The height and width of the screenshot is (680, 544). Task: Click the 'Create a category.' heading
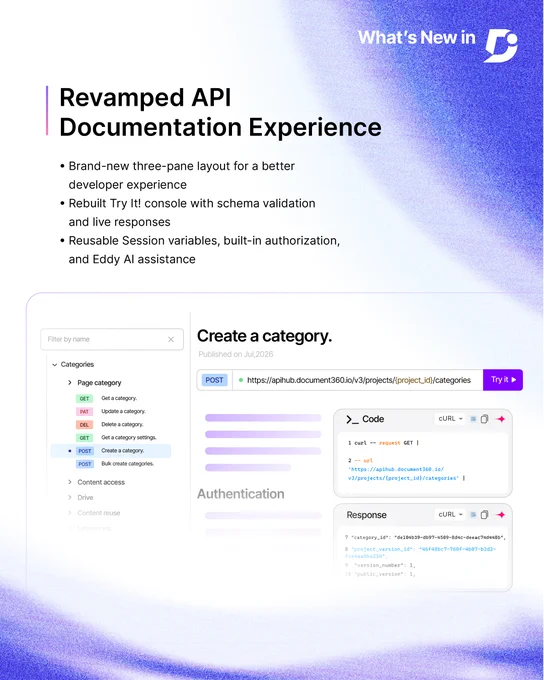pyautogui.click(x=264, y=336)
